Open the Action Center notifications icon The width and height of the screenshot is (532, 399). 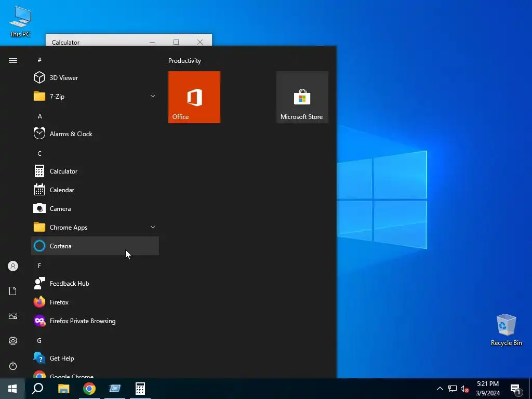tap(515, 389)
